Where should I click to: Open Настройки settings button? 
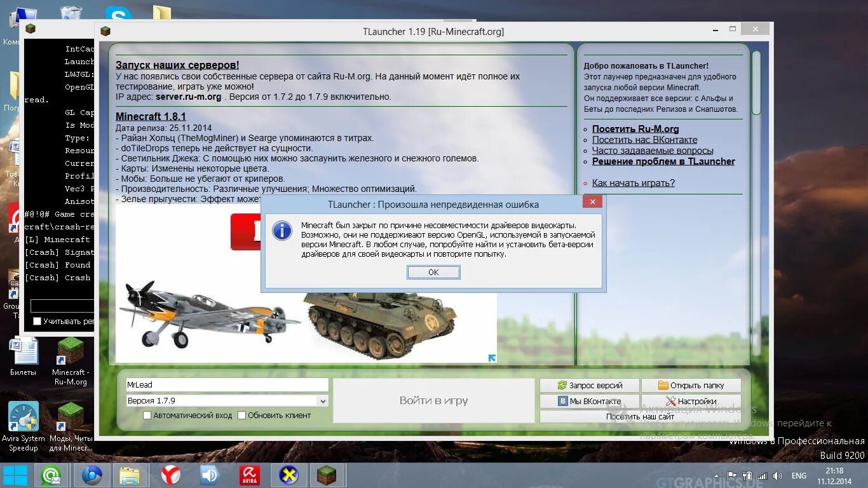point(691,401)
